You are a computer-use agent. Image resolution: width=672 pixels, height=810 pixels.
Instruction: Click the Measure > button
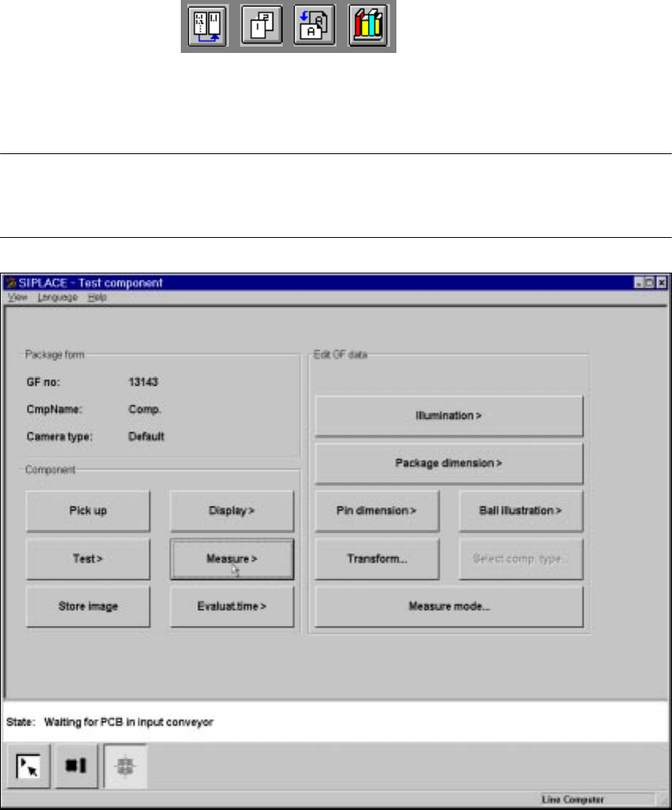(231, 559)
